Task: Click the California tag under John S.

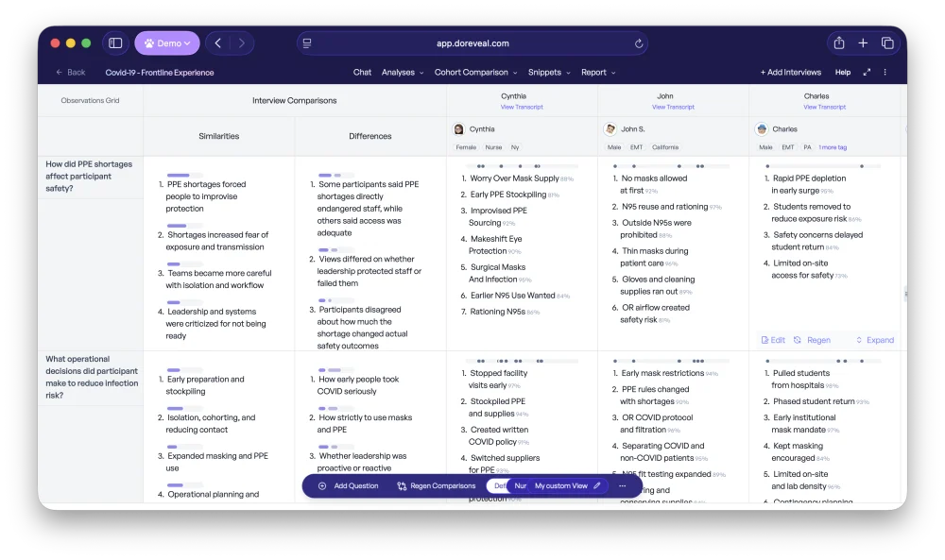Action: 665,147
